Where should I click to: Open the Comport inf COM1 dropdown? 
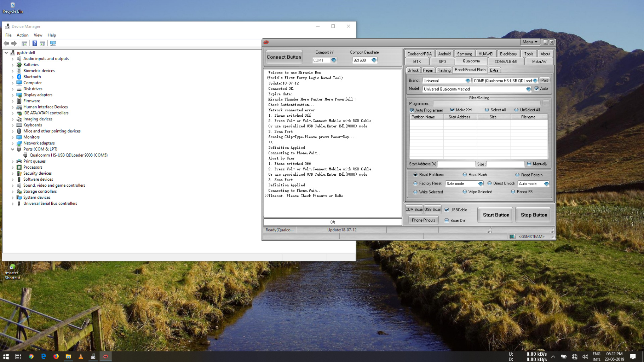coord(334,60)
